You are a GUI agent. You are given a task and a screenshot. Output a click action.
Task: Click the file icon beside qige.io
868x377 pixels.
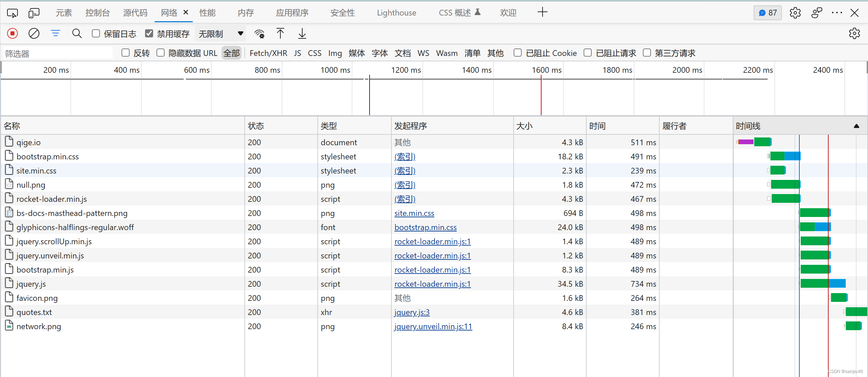point(9,142)
